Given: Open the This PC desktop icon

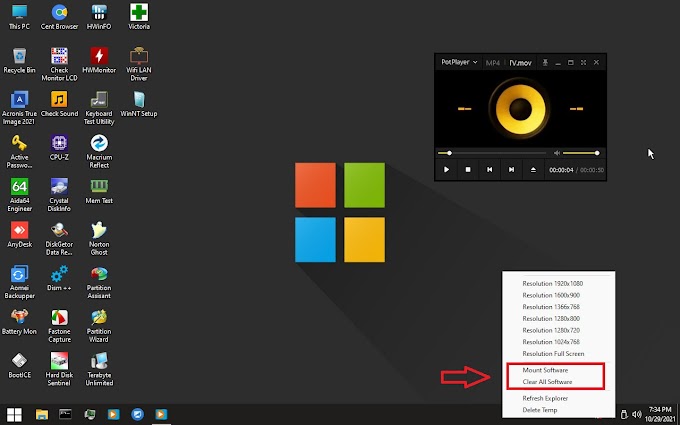Looking at the screenshot, I should point(19,17).
